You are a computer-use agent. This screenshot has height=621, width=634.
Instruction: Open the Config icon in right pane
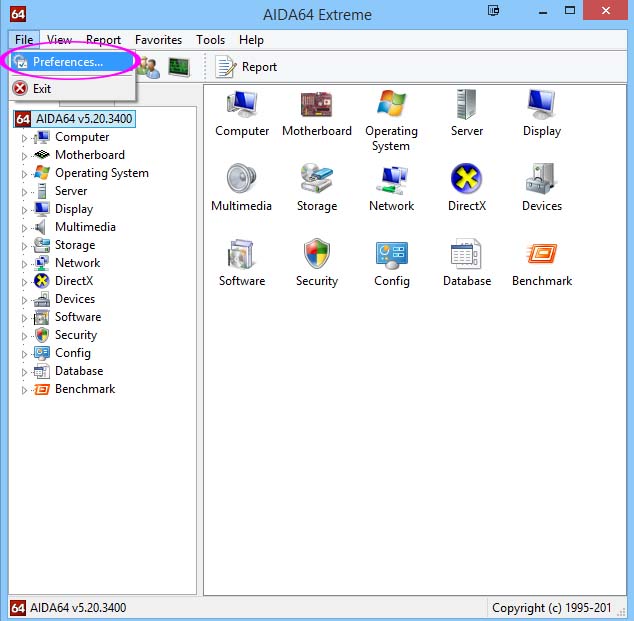point(391,255)
